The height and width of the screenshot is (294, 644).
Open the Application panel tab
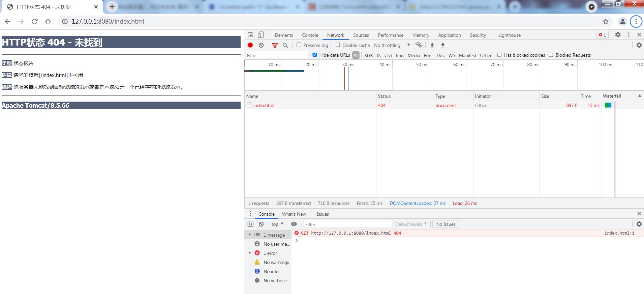pyautogui.click(x=449, y=35)
